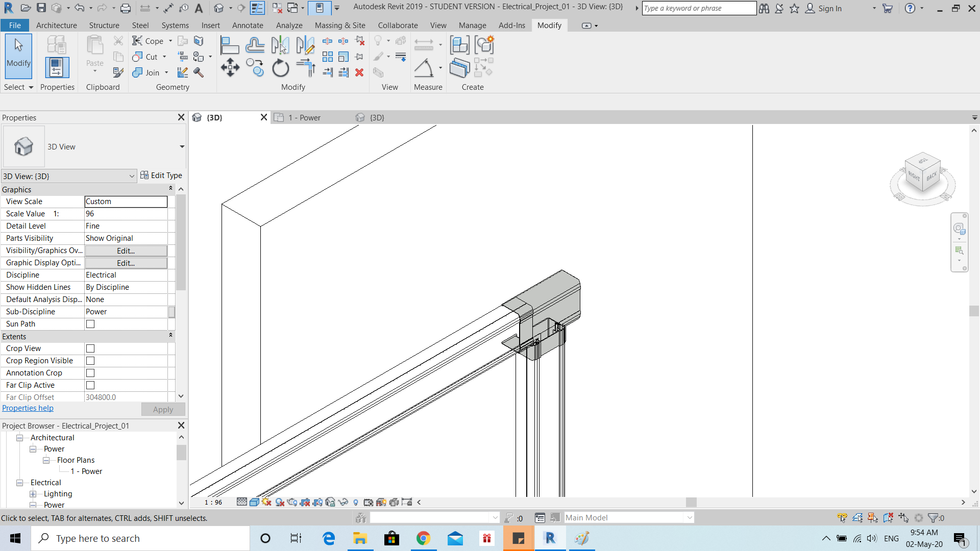The width and height of the screenshot is (980, 551).
Task: Toggle Reveal Hidden Elements lightbulb
Action: point(356,502)
